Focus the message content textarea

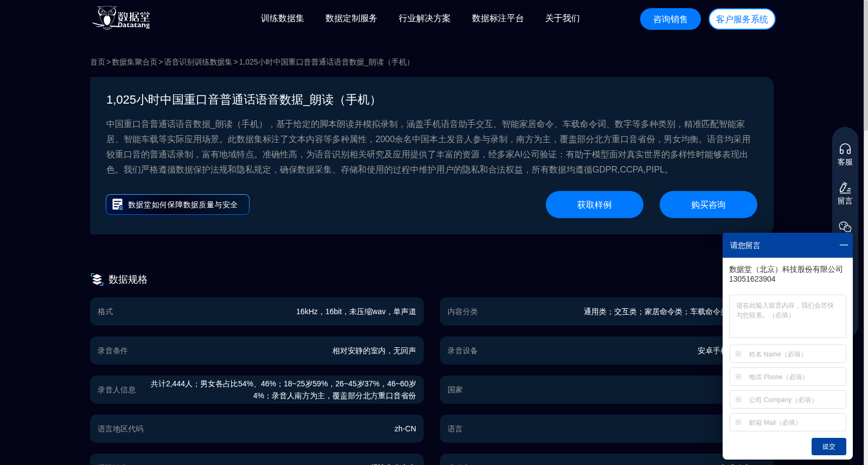(787, 316)
